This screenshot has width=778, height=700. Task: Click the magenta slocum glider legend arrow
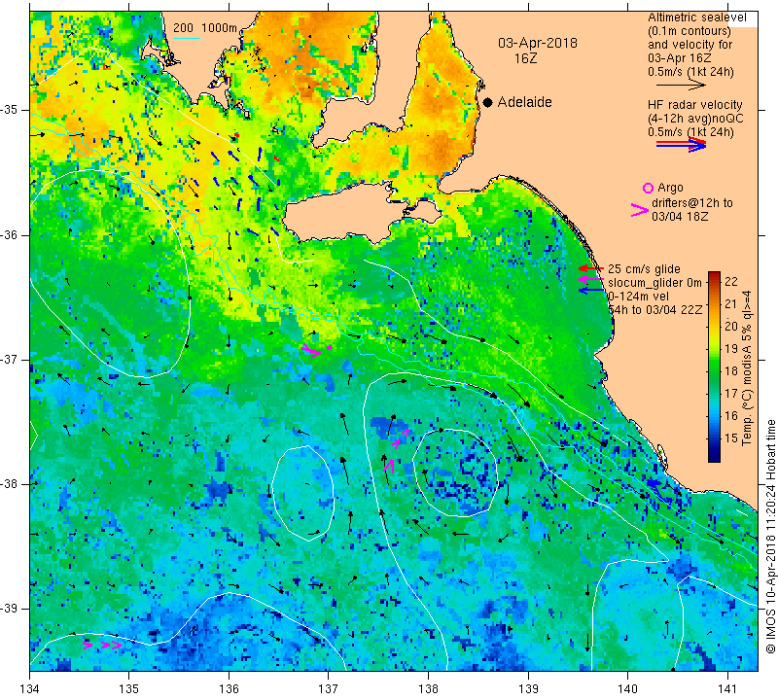[591, 280]
